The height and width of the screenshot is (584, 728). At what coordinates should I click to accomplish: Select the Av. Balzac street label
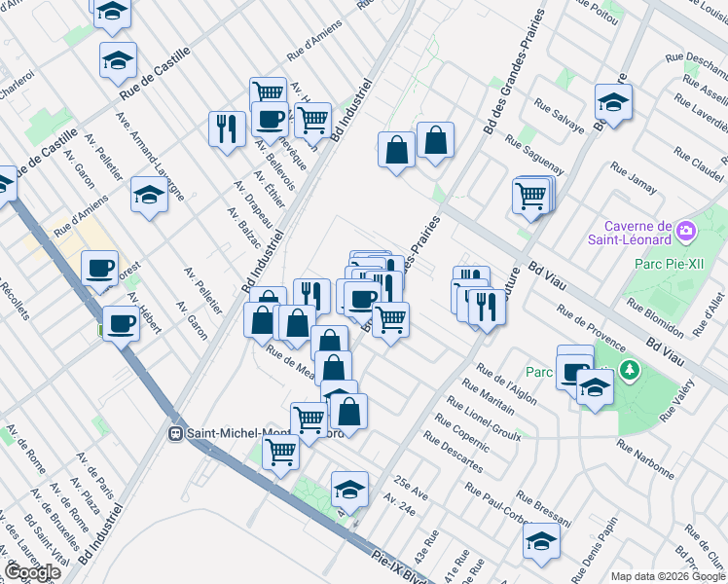[244, 228]
